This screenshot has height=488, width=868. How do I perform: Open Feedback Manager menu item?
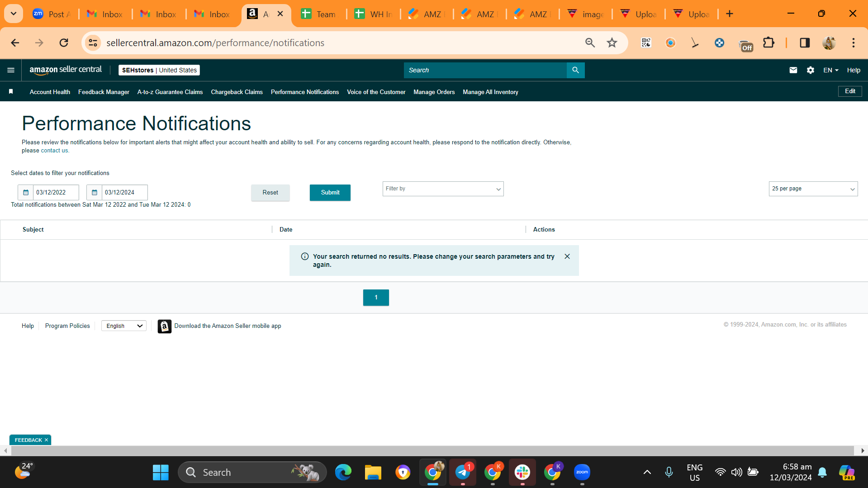point(104,92)
